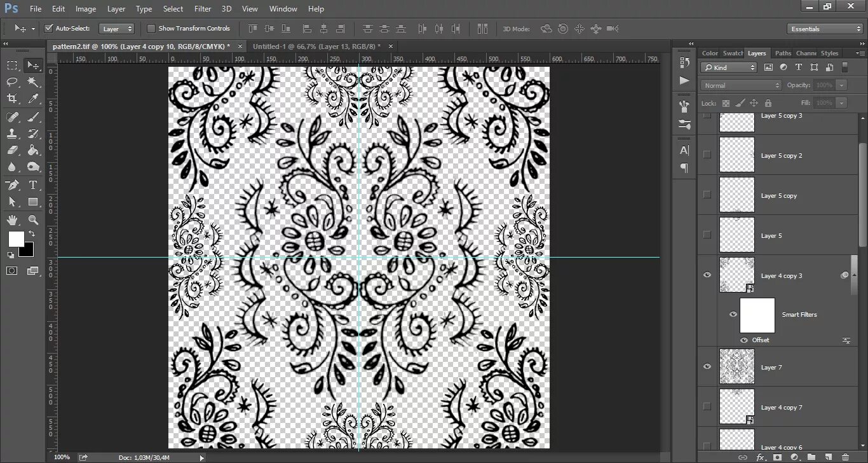Select the Rectangular Marquee tool
This screenshot has height=463, width=868.
12,66
